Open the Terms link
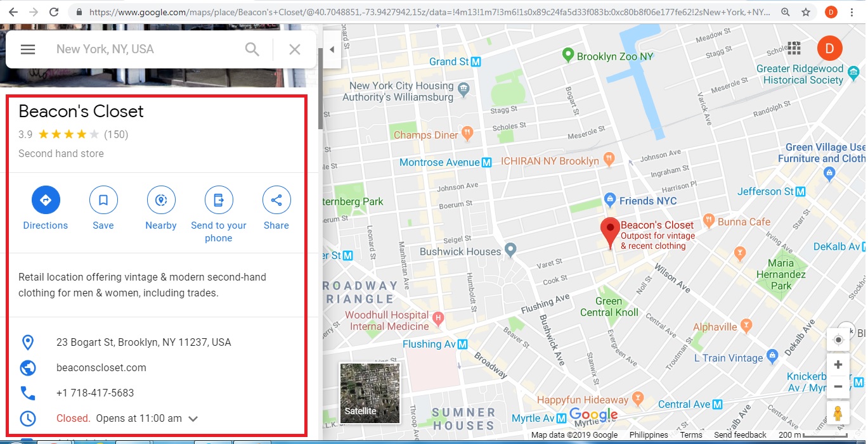The height and width of the screenshot is (444, 868). point(691,435)
